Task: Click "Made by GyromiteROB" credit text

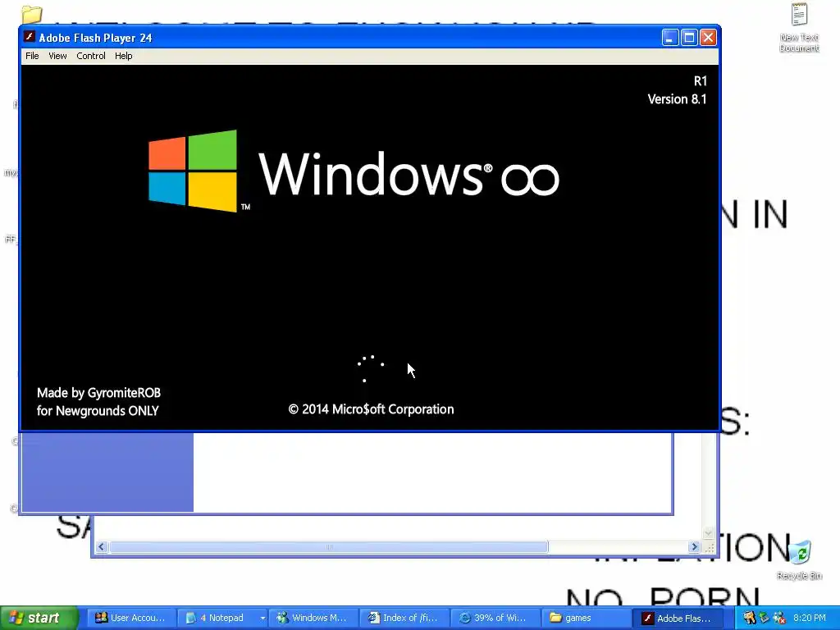Action: (98, 393)
